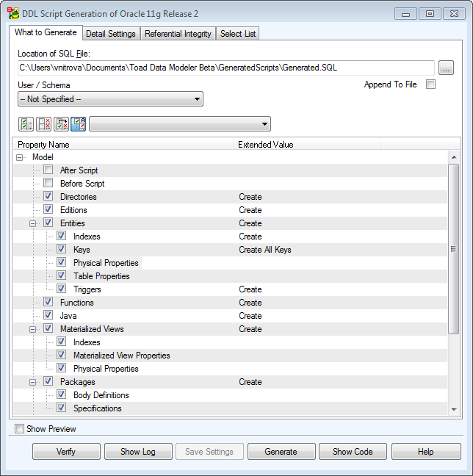Uncheck the Specifications checkbox
The image size is (473, 476).
click(x=61, y=408)
